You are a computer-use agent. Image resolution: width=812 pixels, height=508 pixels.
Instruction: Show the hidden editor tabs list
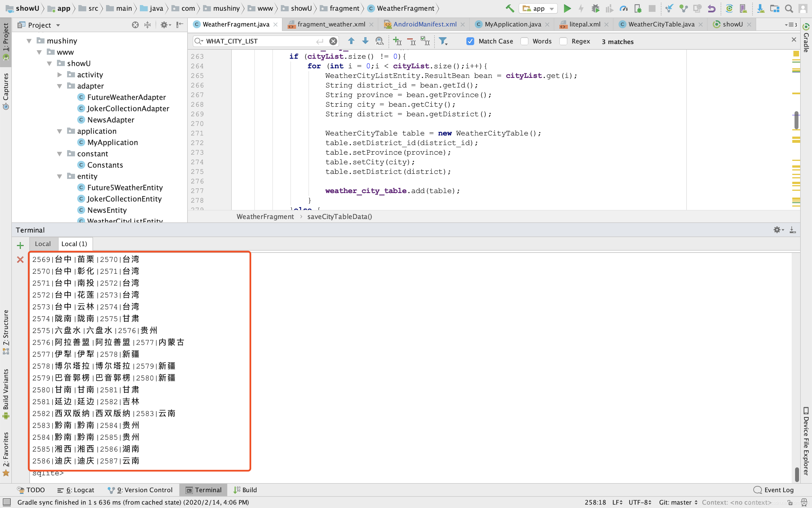(791, 25)
